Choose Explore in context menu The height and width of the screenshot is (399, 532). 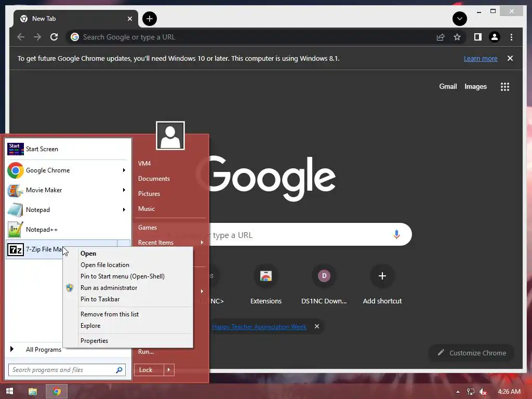click(128, 326)
